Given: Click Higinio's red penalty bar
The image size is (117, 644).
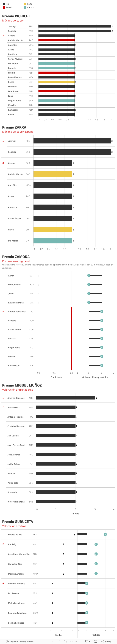Looking at the screenshot, I should (56, 73).
